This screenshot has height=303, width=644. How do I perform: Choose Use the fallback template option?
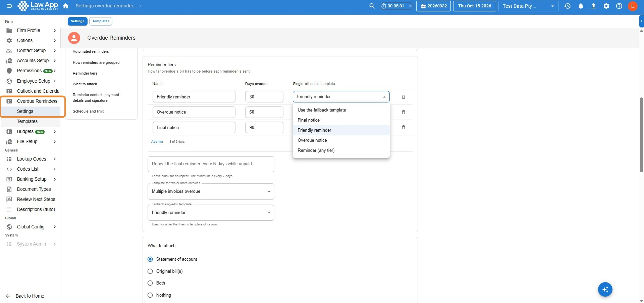coord(341,110)
